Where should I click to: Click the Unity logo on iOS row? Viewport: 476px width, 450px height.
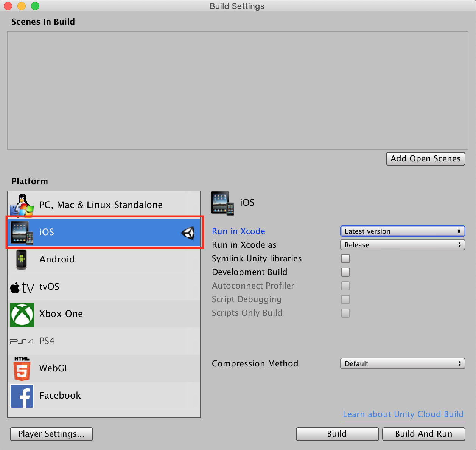pos(188,233)
